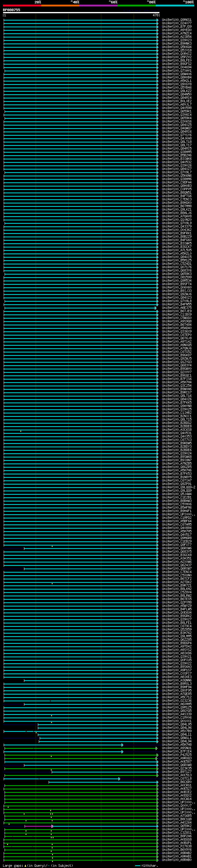This screenshot has height=868, width=197.
Task: Click the green ~80% identity legend bar
Action: tap(137, 6)
